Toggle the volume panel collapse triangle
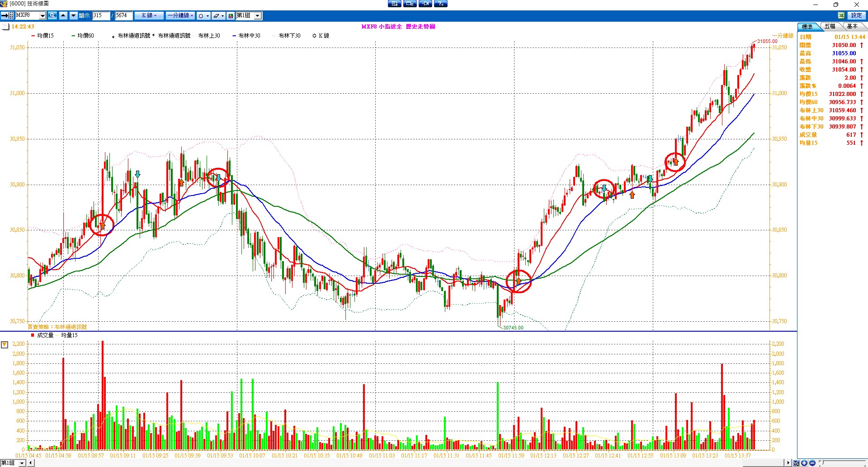Screen dimensions: 868x467 point(5,345)
